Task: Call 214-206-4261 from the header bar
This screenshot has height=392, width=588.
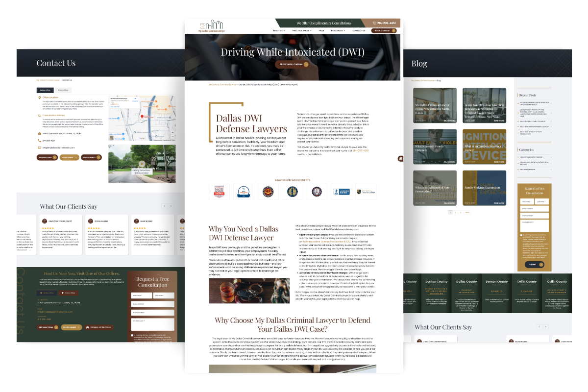Action: click(387, 23)
